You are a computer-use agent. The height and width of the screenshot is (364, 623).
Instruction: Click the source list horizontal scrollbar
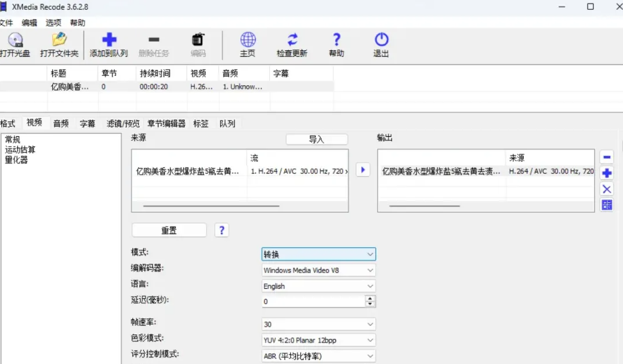(211, 206)
